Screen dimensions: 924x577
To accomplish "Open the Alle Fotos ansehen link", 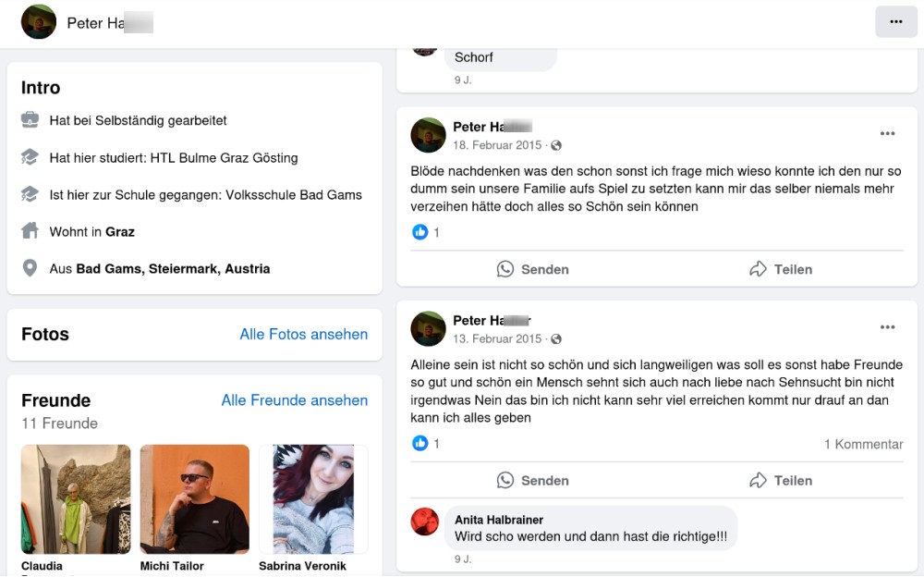I will pyautogui.click(x=303, y=335).
